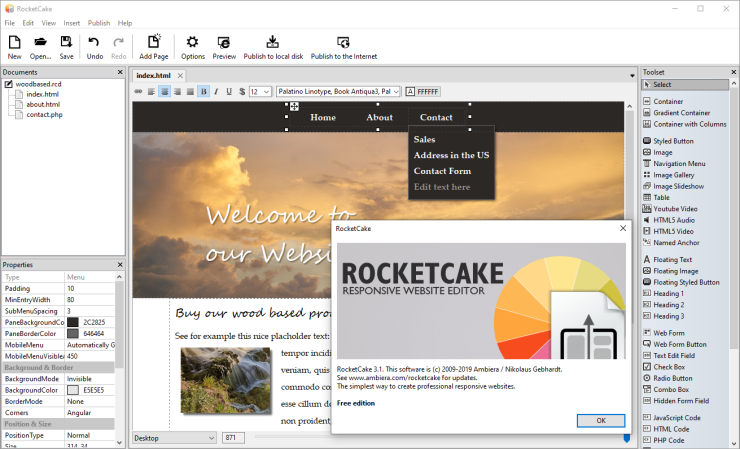This screenshot has height=449, width=740.
Task: Open the Options gear
Action: pyautogui.click(x=193, y=47)
